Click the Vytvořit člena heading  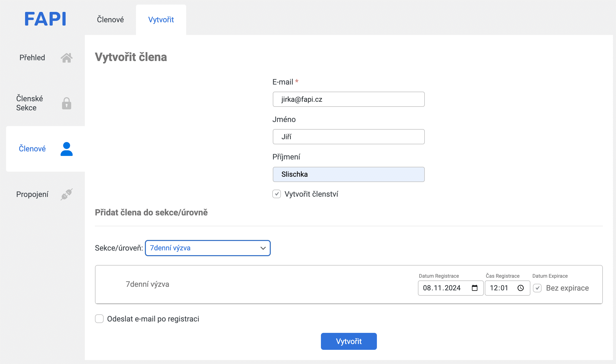coord(131,57)
